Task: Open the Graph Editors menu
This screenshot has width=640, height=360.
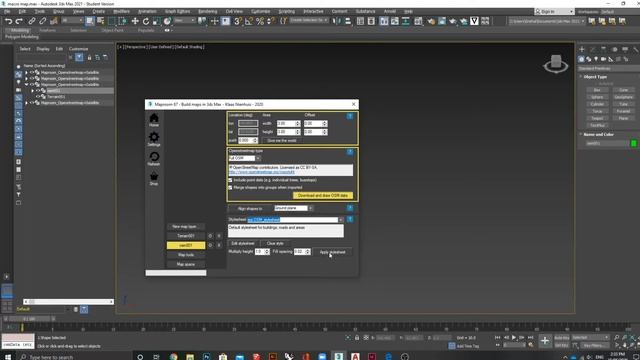Action: coord(178,11)
